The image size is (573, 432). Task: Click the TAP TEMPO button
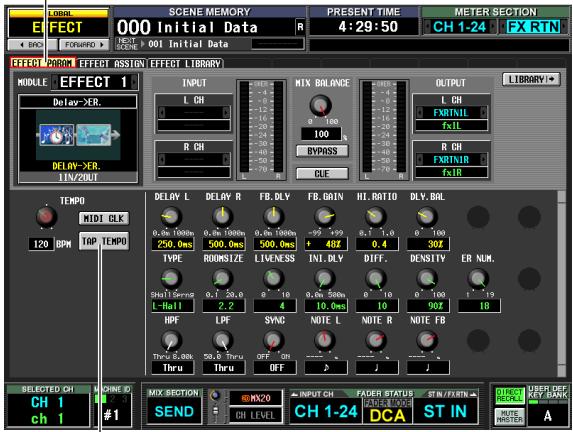click(x=104, y=241)
